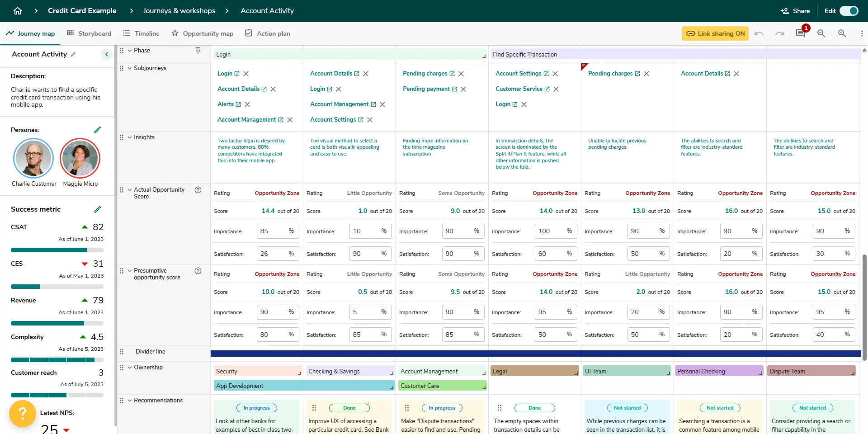Edit Personas using the pencil icon
This screenshot has width=868, height=434.
98,130
